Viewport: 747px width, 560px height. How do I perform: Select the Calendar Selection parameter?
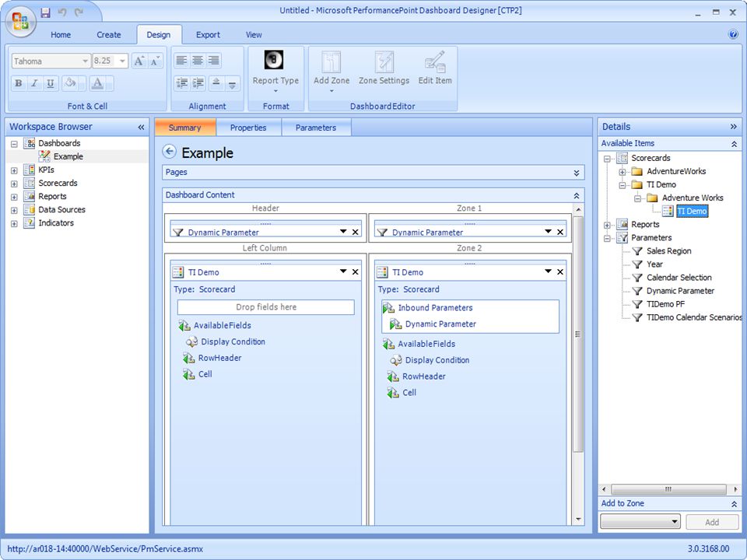[679, 278]
